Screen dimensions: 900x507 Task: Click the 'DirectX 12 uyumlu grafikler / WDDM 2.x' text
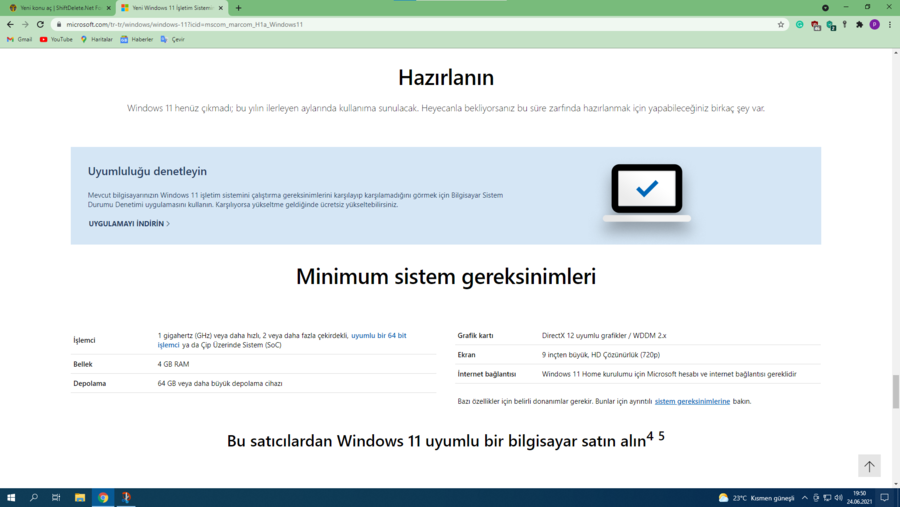point(604,335)
